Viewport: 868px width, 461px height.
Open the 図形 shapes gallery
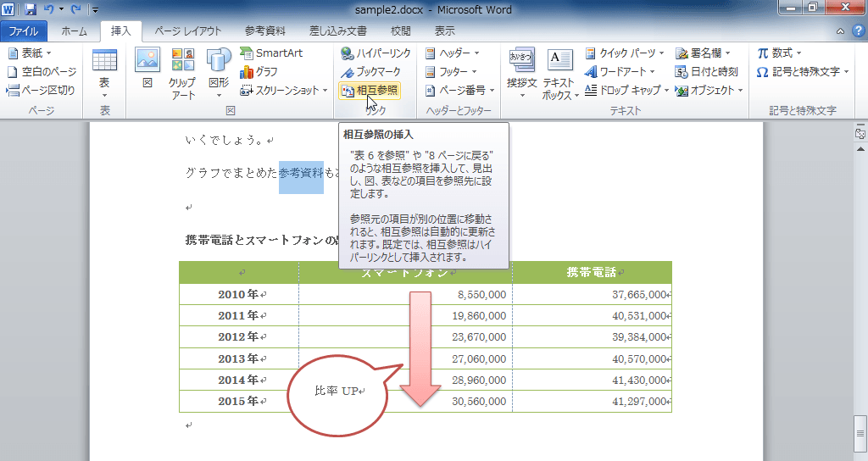pos(219,73)
